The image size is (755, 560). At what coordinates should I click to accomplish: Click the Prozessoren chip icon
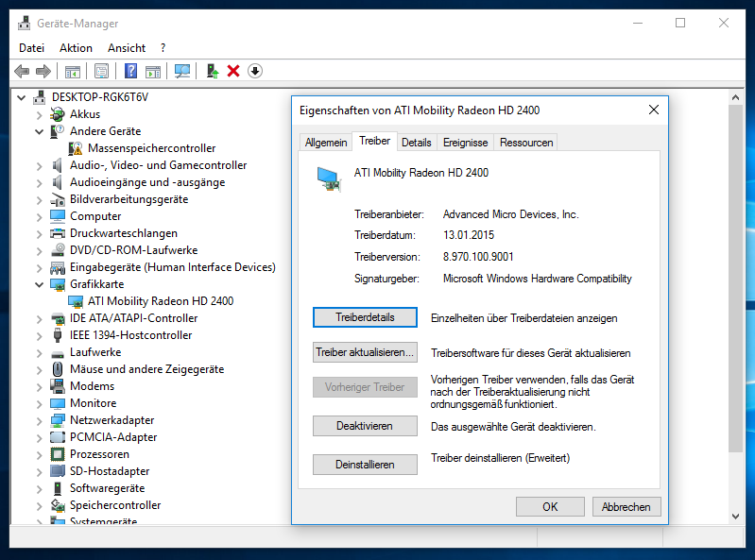[58, 454]
